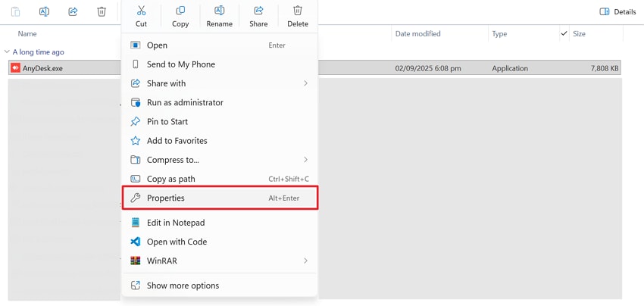
Task: Click the pin icon beside Pin to Start
Action: click(x=135, y=122)
